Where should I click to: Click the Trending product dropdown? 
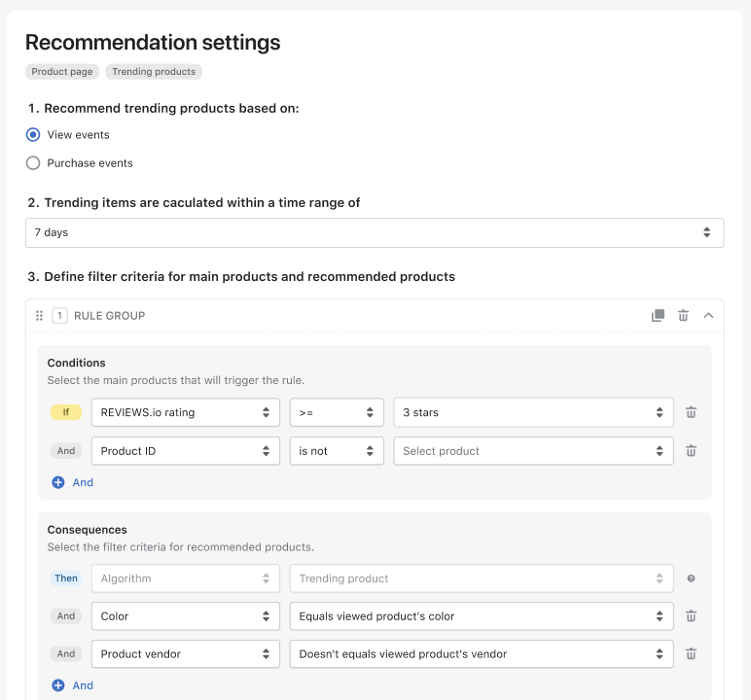(482, 578)
